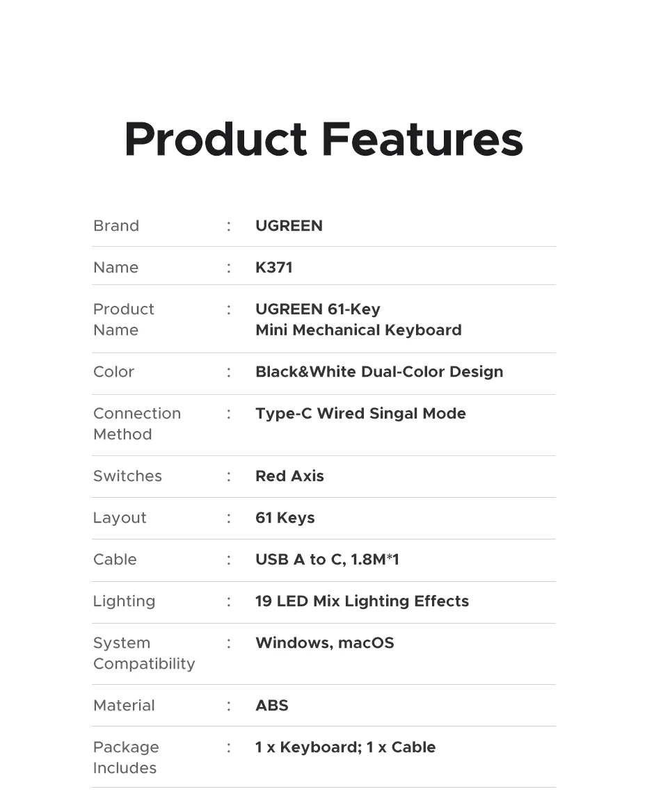Select the Windows, macOS value
The width and height of the screenshot is (647, 812).
tap(324, 642)
